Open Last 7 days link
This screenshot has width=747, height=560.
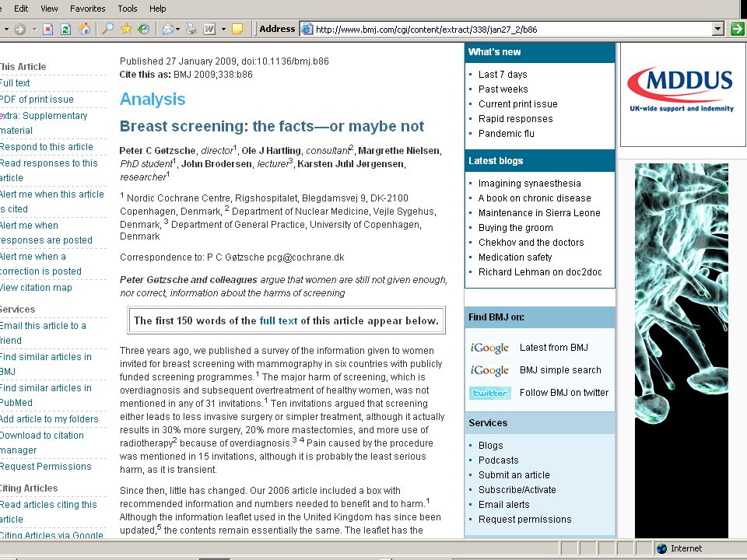coord(503,75)
